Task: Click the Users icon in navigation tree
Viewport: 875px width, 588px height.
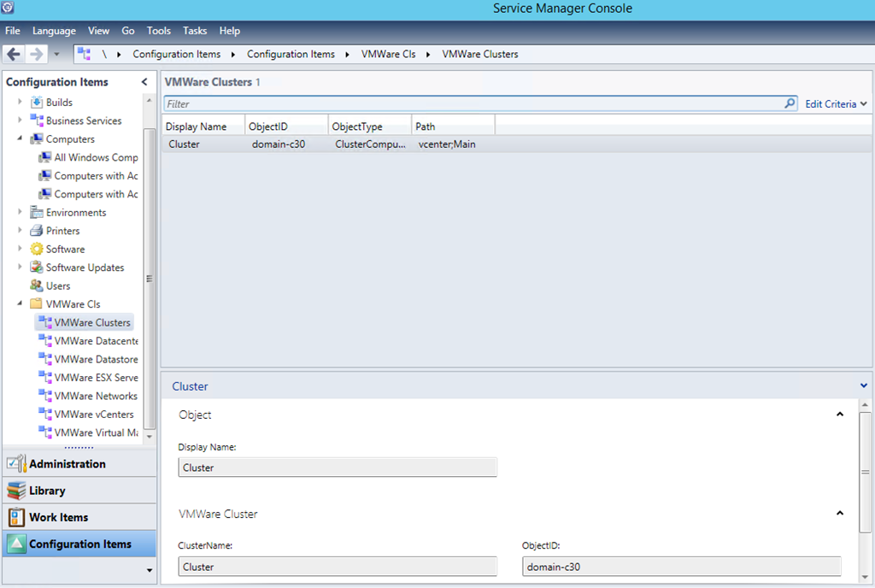Action: click(37, 285)
